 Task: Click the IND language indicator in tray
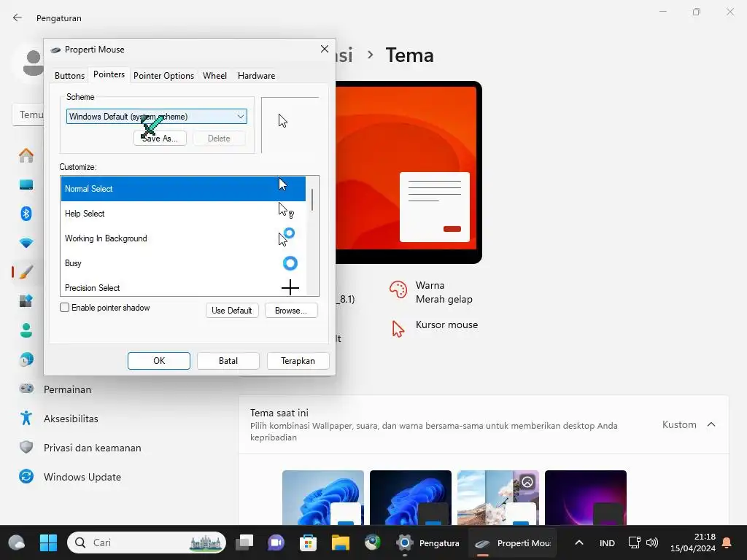607,542
